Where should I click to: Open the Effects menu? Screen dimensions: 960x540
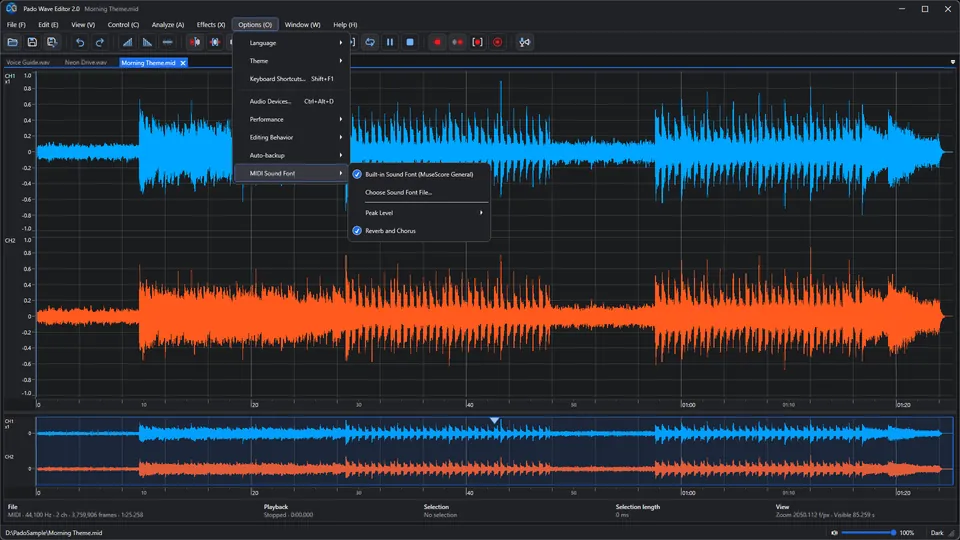[x=211, y=24]
